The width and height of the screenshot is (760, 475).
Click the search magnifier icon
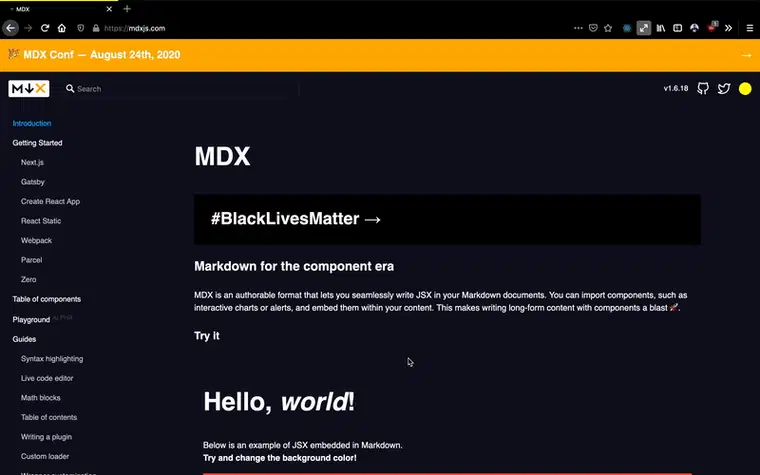click(x=70, y=89)
